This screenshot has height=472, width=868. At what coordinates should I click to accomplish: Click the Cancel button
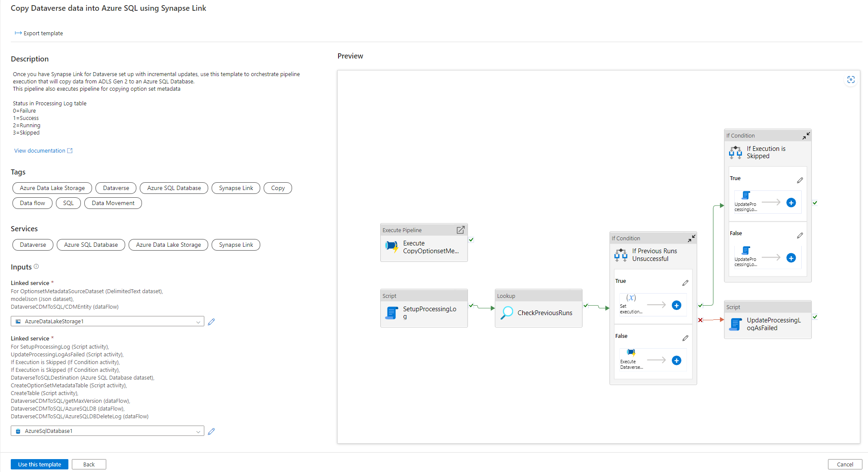[845, 464]
